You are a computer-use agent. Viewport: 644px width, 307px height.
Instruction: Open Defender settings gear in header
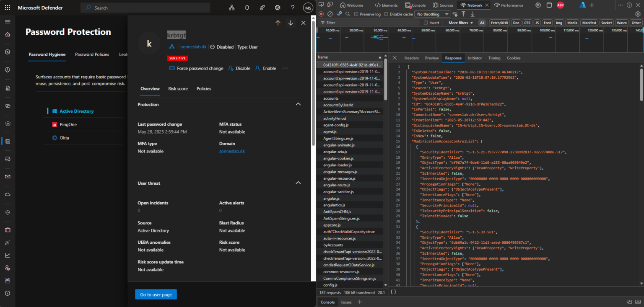(278, 8)
